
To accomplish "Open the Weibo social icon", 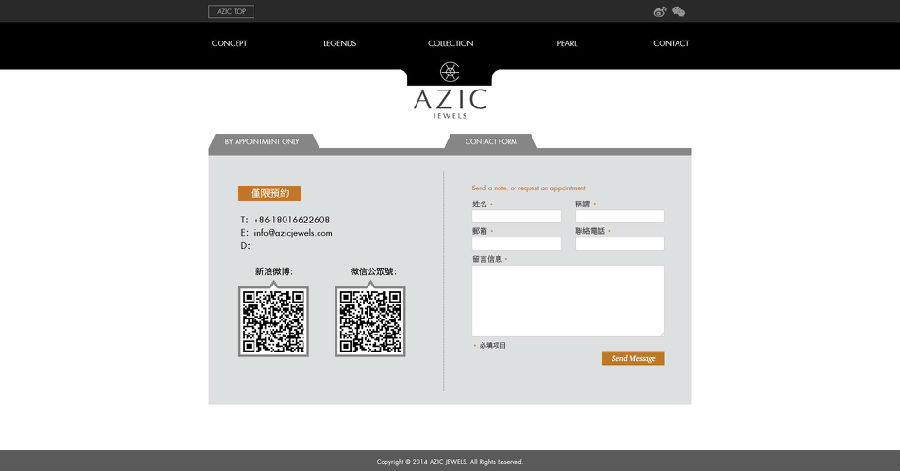I will (660, 11).
